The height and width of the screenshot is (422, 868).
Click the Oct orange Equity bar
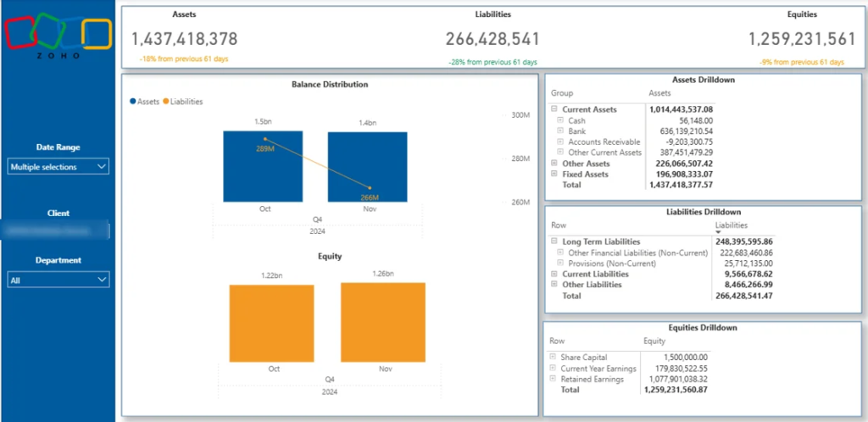pos(271,324)
